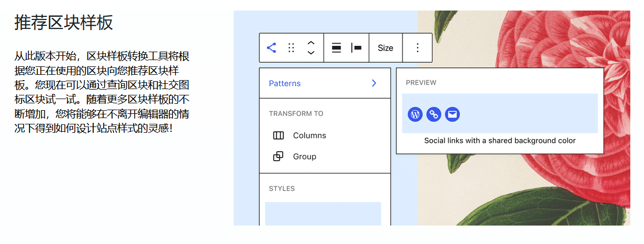Click the vertical bar alignment icon
This screenshot has width=644, height=244.
356,48
